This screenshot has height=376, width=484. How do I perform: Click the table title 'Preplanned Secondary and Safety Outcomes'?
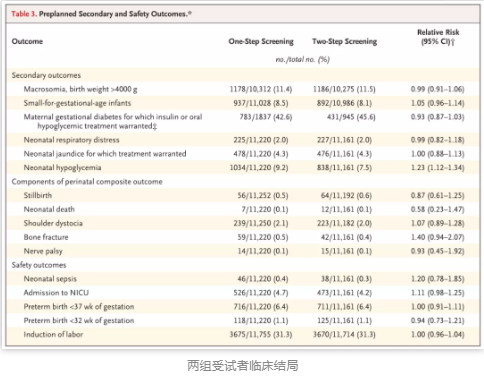115,14
